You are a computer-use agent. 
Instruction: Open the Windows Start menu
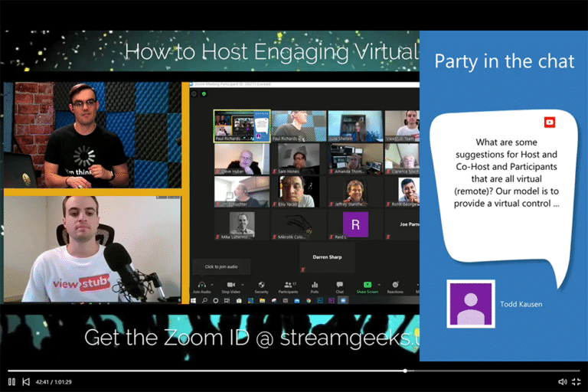tap(194, 300)
